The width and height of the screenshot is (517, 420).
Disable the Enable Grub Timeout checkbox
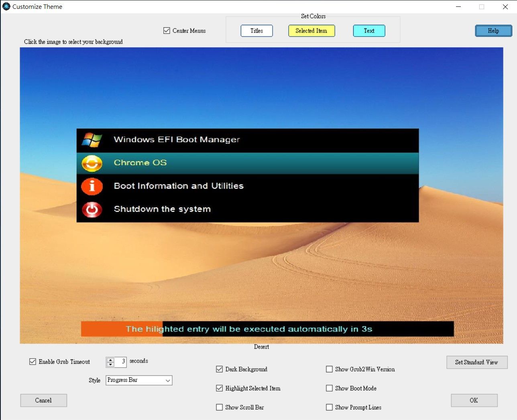click(33, 361)
